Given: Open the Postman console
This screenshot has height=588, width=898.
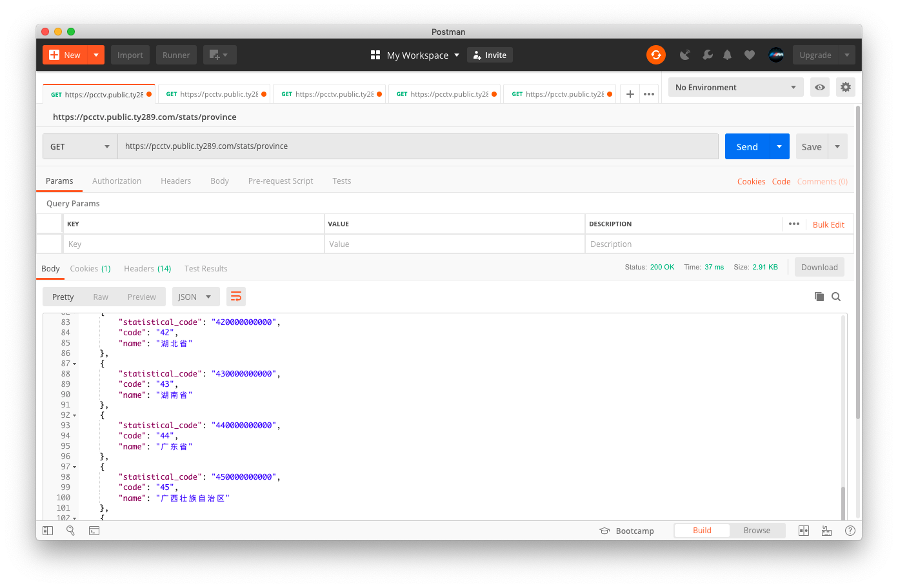Looking at the screenshot, I should pos(94,531).
